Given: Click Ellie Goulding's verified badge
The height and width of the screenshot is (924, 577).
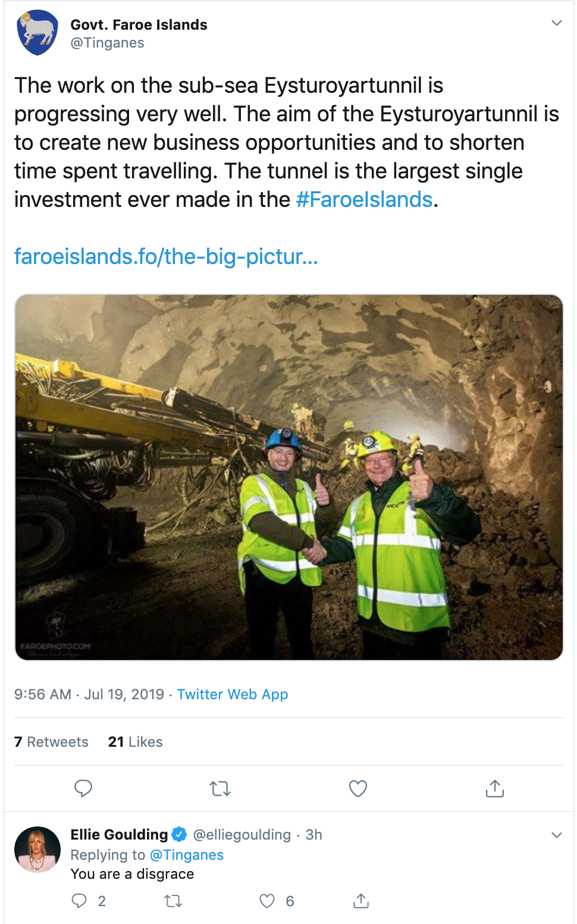Looking at the screenshot, I should point(180,834).
